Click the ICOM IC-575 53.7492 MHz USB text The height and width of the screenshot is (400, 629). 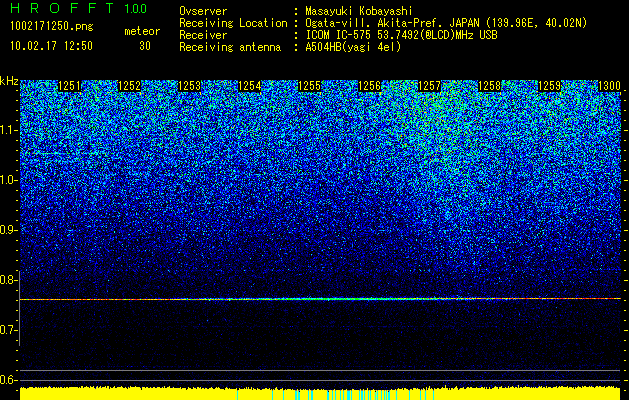pyautogui.click(x=401, y=35)
